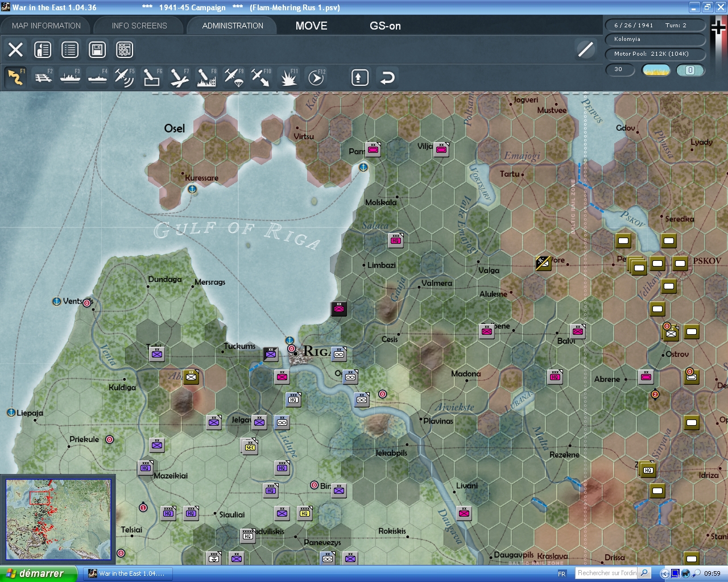Image resolution: width=728 pixels, height=582 pixels.
Task: Select the Soviet HQ counter near Rezekne
Action: coord(648,470)
